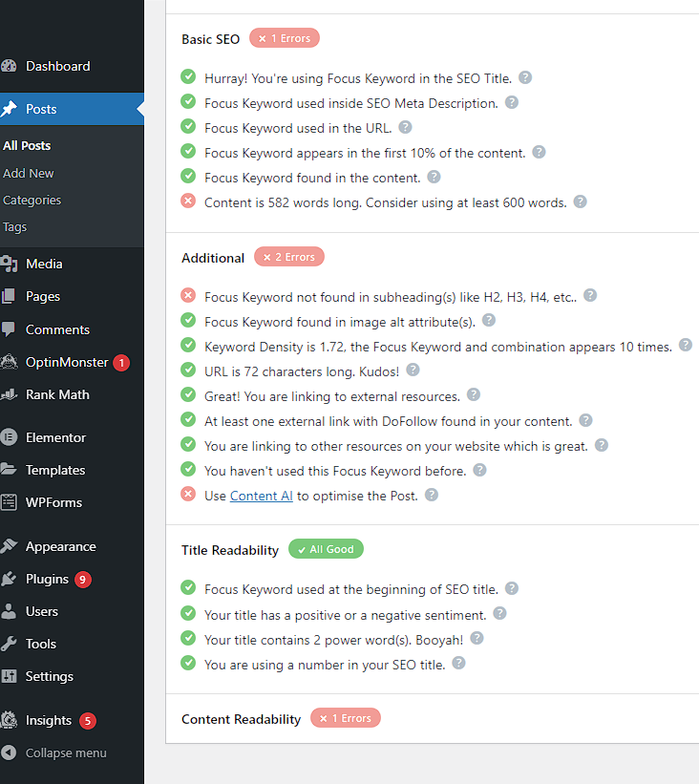699x784 pixels.
Task: Expand the Content Readability section
Action: click(241, 719)
